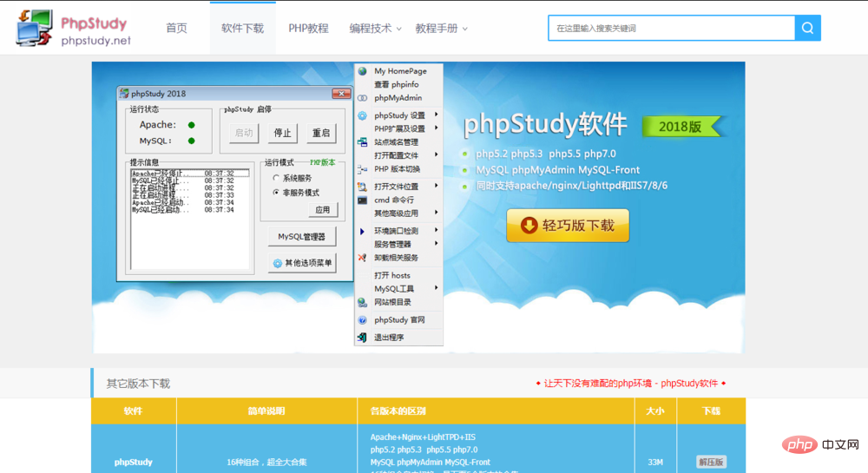The height and width of the screenshot is (473, 868).
Task: Click the magnifier search icon button
Action: coord(807,28)
